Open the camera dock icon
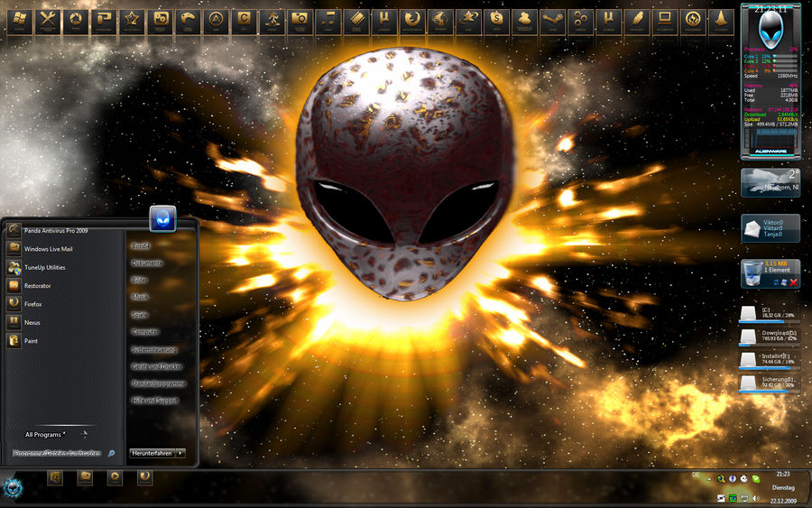Image resolution: width=812 pixels, height=508 pixels. coord(300,22)
